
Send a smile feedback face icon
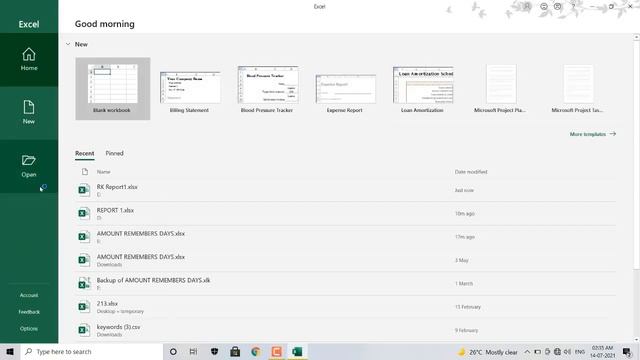click(x=544, y=6)
